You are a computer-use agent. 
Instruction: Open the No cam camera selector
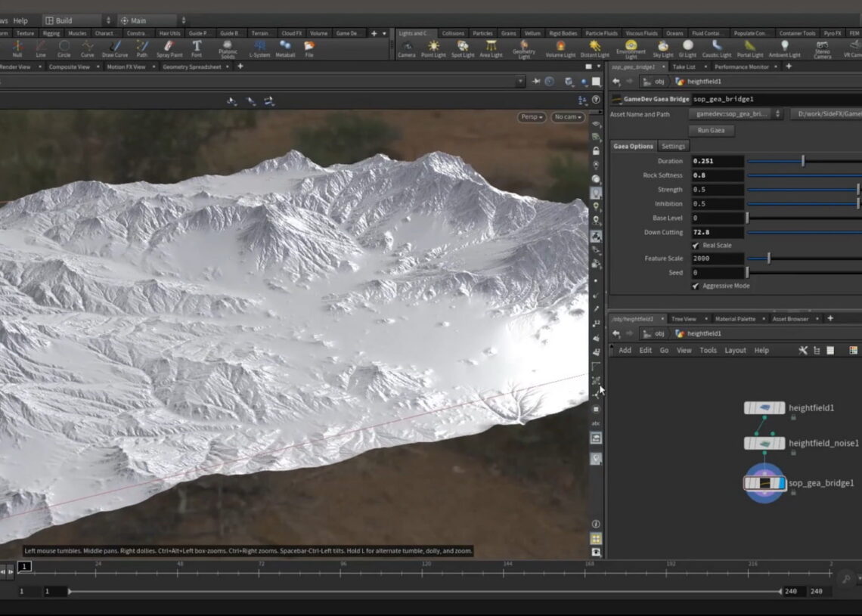point(567,117)
